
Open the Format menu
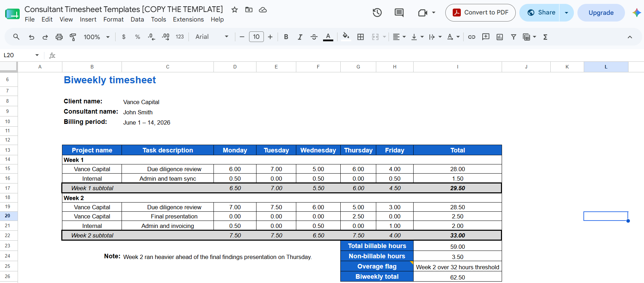pyautogui.click(x=113, y=19)
